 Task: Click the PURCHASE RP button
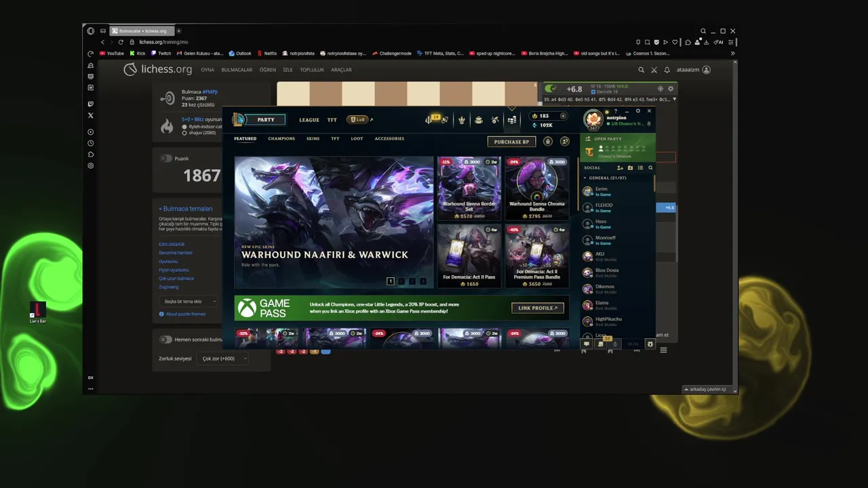[x=511, y=142]
